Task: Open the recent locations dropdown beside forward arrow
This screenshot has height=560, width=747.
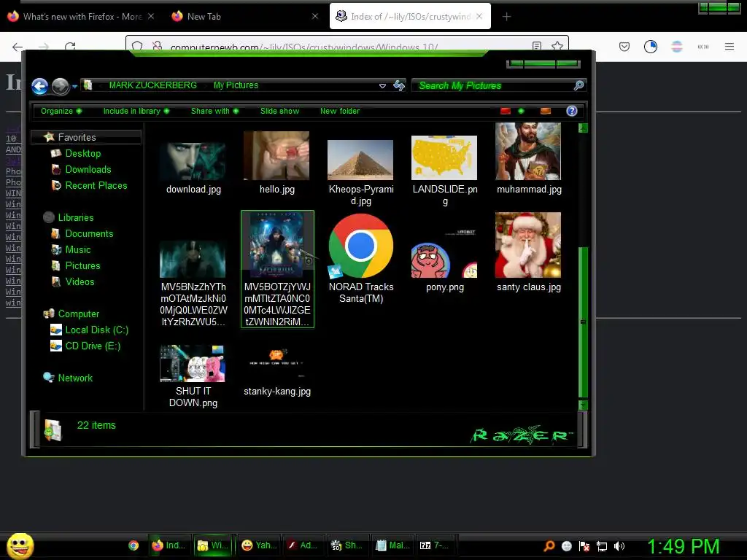Action: (x=75, y=87)
